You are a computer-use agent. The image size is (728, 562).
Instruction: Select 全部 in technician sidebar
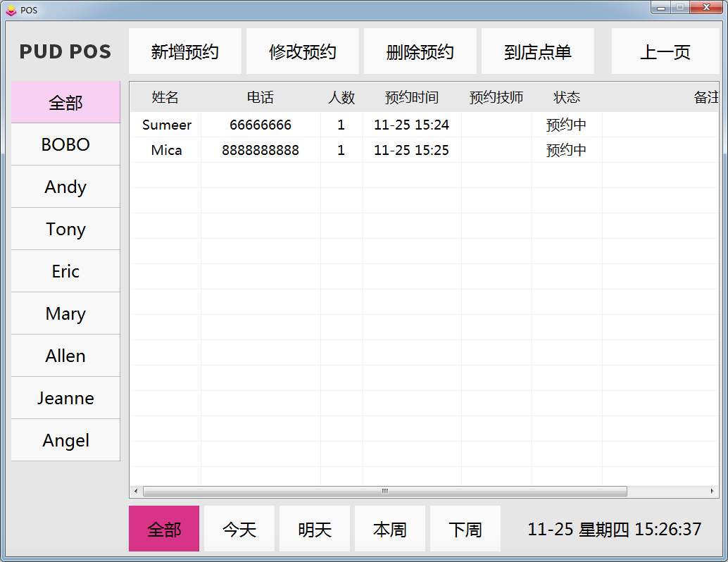click(x=65, y=103)
